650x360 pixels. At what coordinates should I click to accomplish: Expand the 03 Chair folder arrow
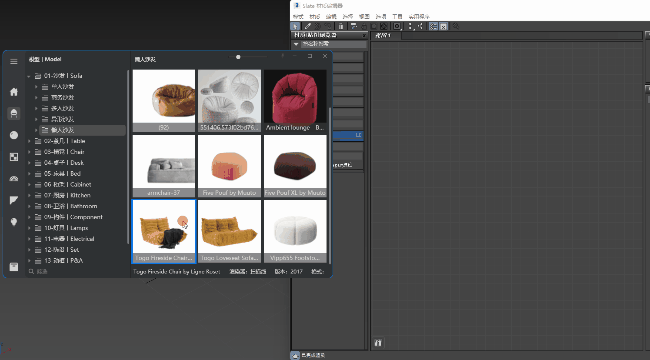tap(29, 152)
